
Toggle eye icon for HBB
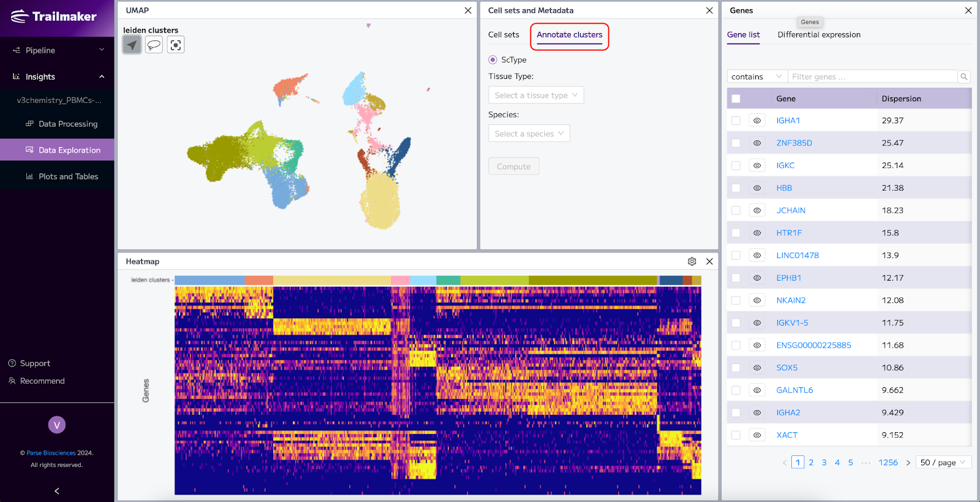757,188
